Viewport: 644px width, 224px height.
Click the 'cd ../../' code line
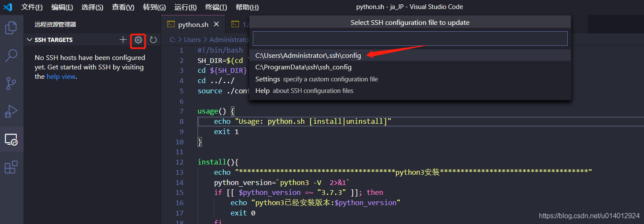[216, 81]
